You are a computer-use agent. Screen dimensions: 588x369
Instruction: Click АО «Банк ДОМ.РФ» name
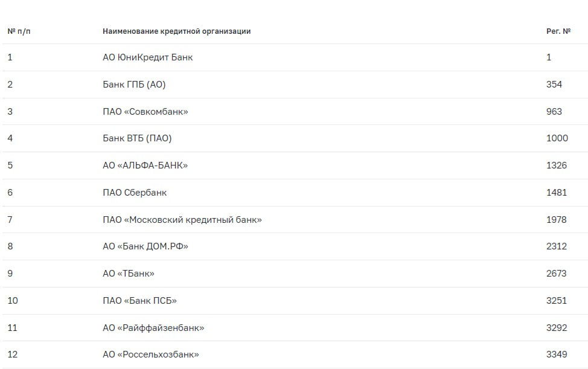(150, 246)
